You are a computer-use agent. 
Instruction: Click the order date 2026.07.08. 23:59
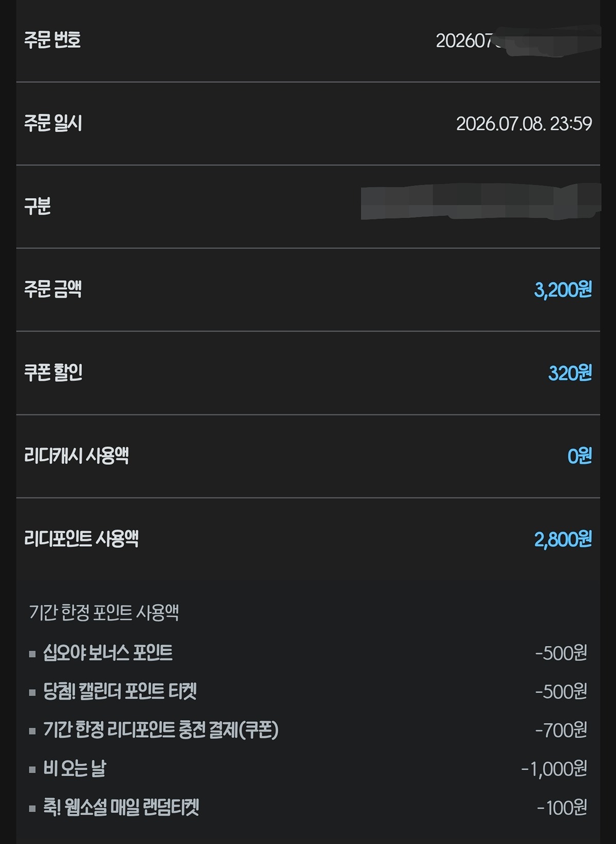click(524, 123)
